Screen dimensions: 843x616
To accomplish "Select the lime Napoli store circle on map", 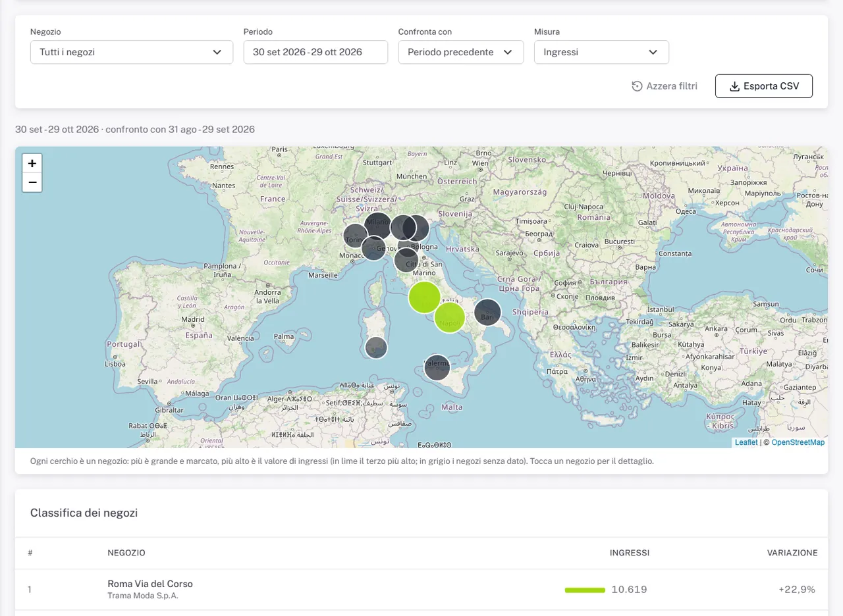I will 450,317.
